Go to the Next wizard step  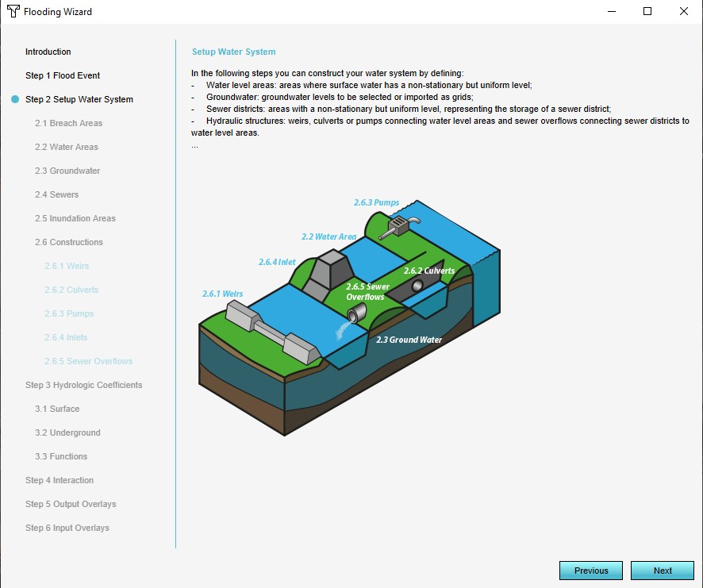[663, 571]
